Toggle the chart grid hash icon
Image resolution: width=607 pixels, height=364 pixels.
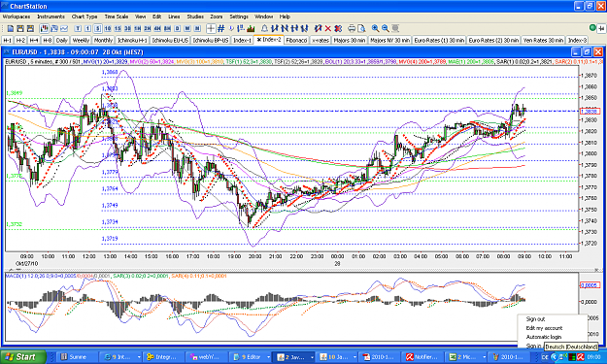221,28
